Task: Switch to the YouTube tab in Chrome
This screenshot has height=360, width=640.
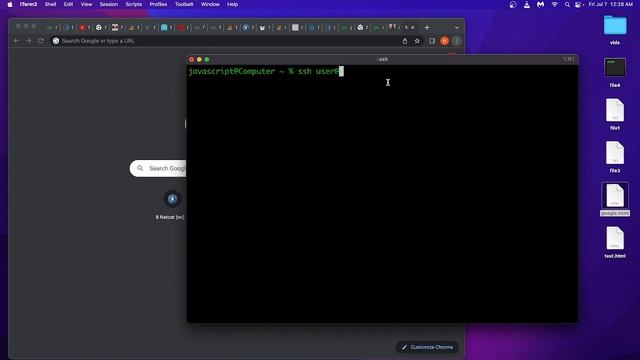Action: coord(82,27)
